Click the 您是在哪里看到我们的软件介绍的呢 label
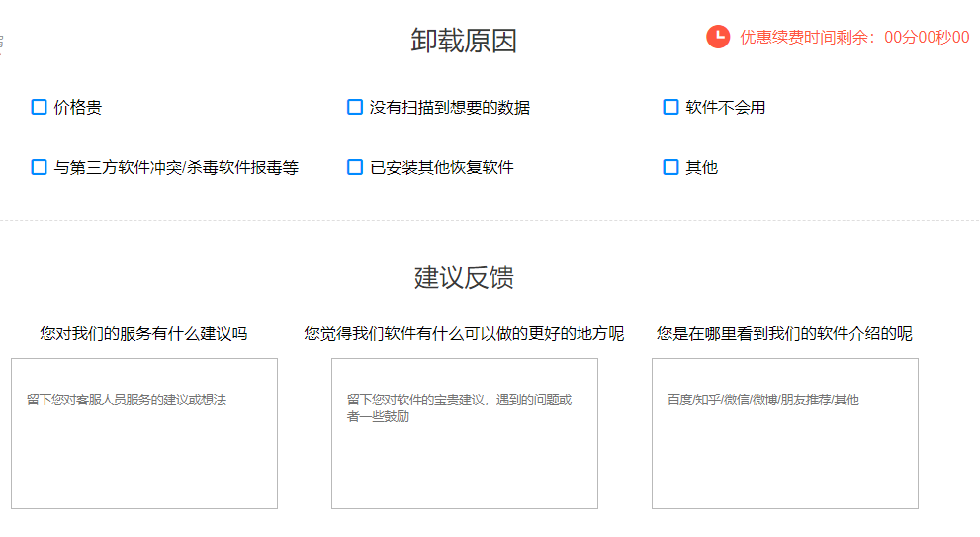This screenshot has height=537, width=980. 784,334
